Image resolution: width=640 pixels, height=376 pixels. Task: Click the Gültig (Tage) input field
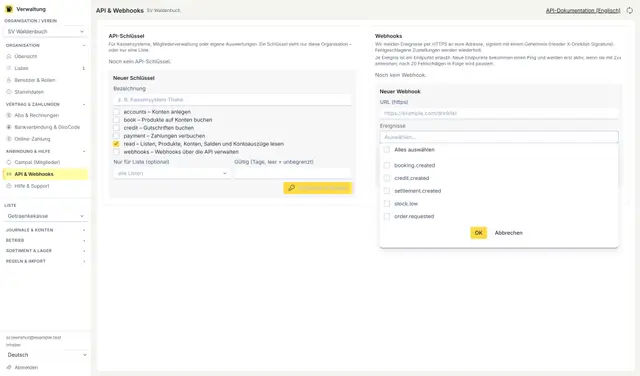[x=292, y=173]
